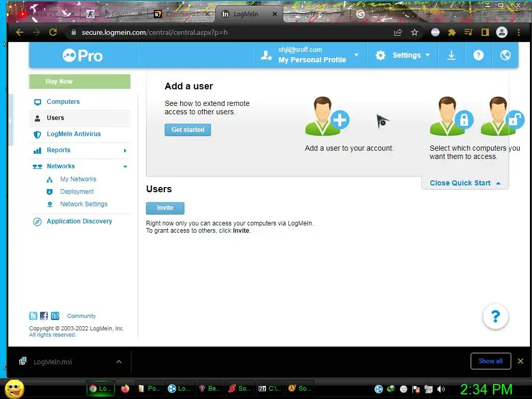The height and width of the screenshot is (399, 532).
Task: Open LogMeIn Twitter icon link
Action: tap(33, 316)
